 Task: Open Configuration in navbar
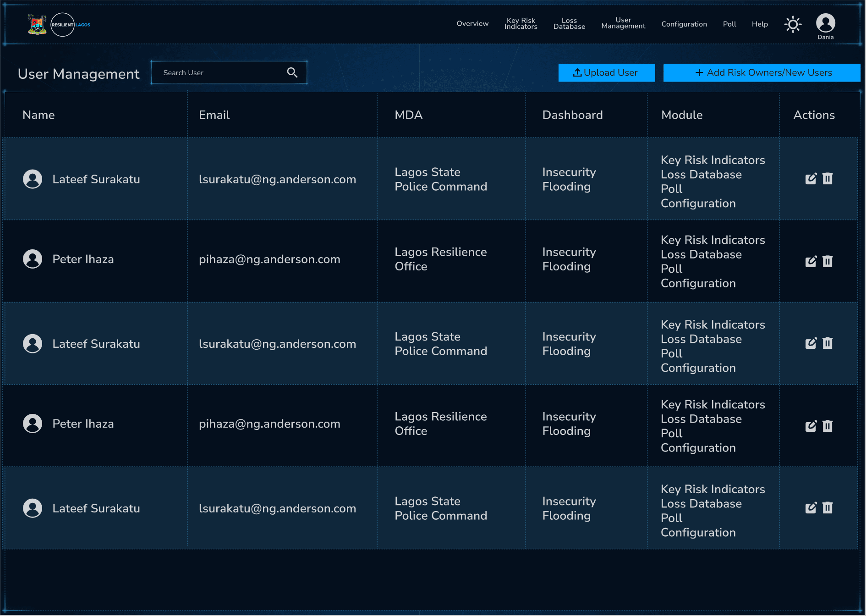point(684,24)
